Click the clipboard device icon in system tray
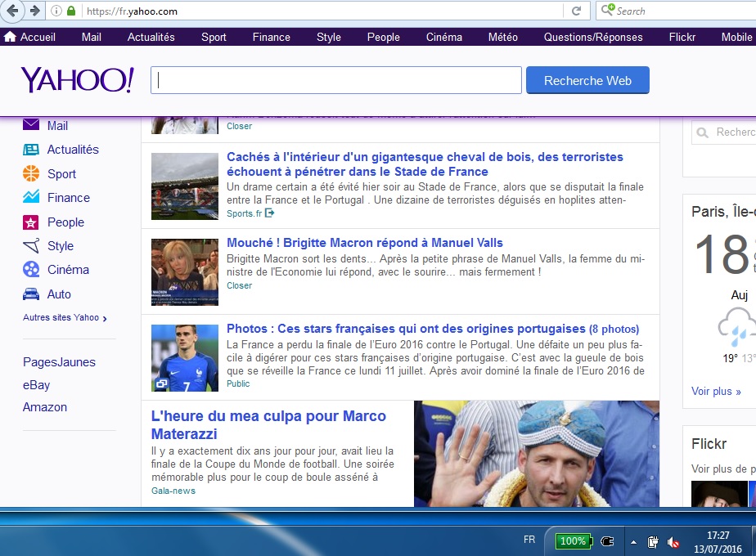The image size is (756, 556). [x=653, y=542]
